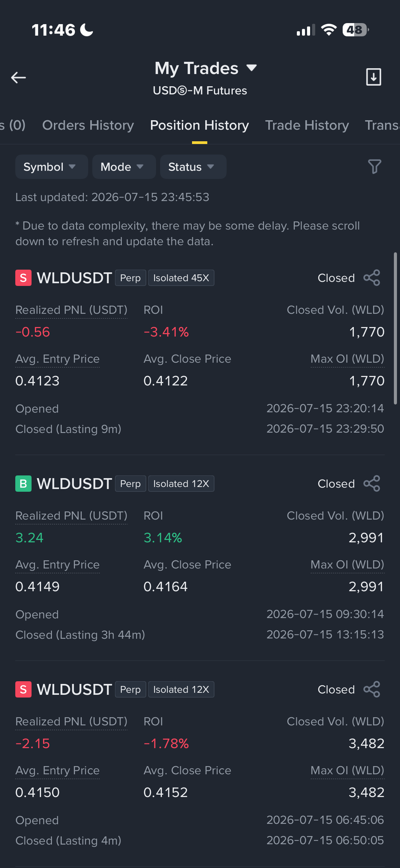Screen dimensions: 400x868
Task: Tap the back arrow icon
Action: [18, 78]
